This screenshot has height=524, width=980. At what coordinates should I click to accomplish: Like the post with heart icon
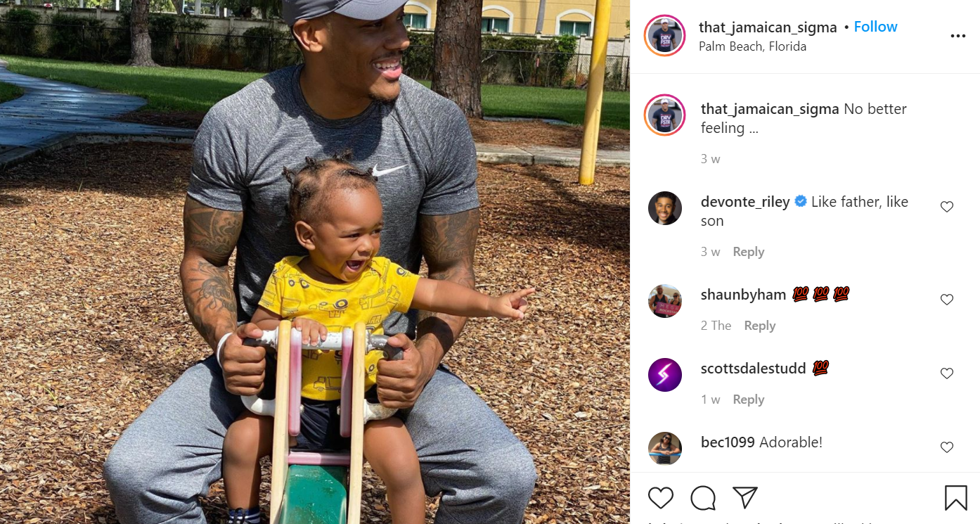coord(661,498)
